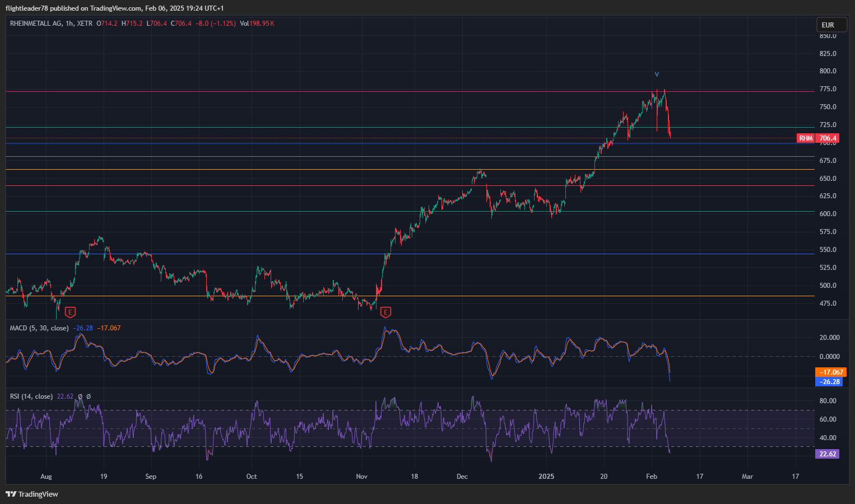The height and width of the screenshot is (504, 855).
Task: Click the purple 22.62 RSI axis label
Action: click(828, 454)
